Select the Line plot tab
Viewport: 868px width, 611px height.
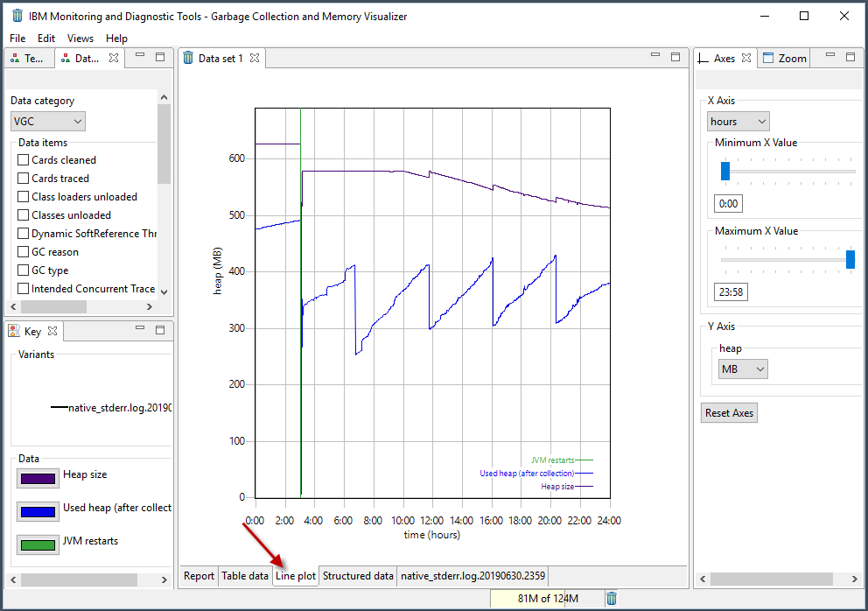click(296, 575)
